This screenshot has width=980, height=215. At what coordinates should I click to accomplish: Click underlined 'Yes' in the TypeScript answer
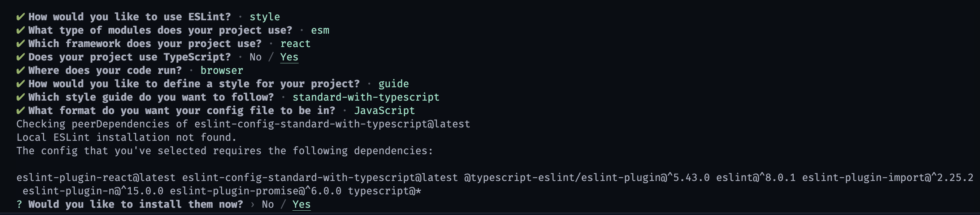289,57
